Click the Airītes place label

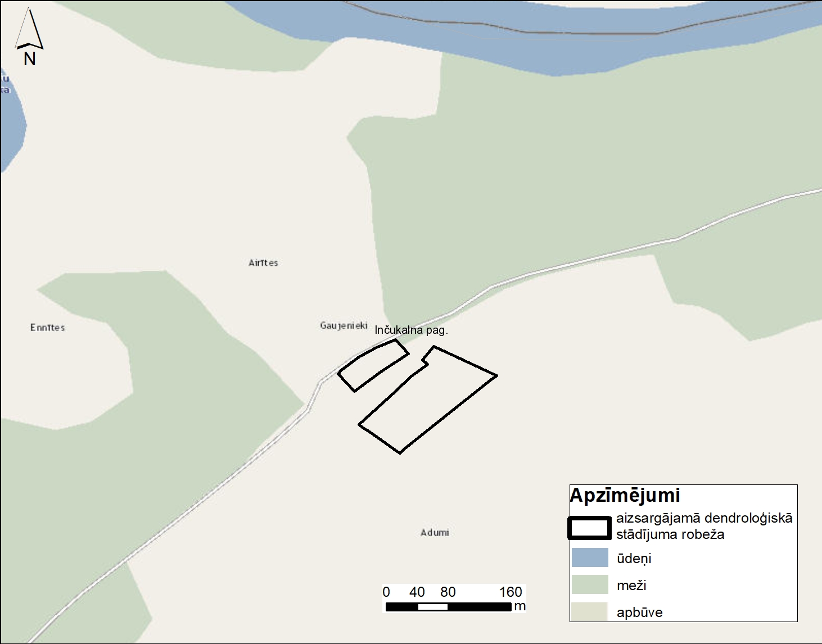click(263, 262)
